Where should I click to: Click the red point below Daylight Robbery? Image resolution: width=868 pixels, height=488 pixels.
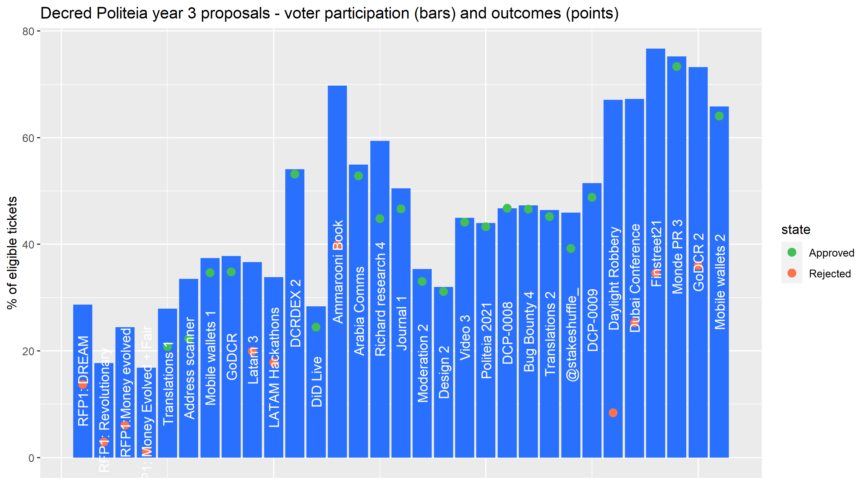(x=613, y=413)
